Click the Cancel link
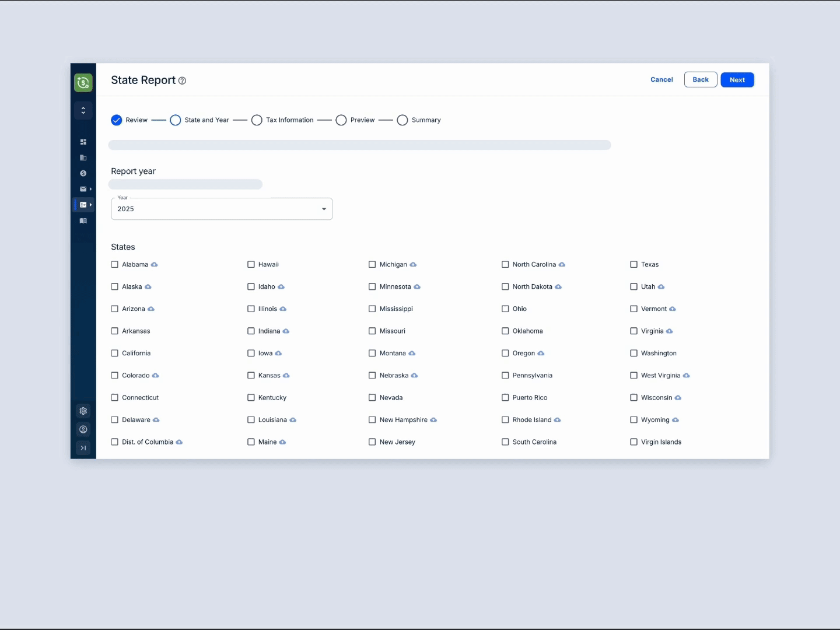 point(661,80)
